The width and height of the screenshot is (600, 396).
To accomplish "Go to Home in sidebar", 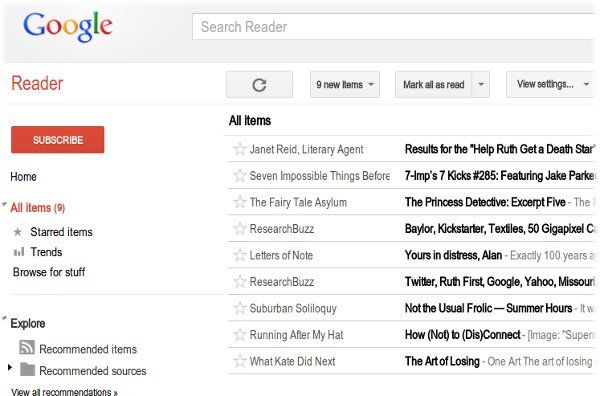I will point(23,177).
